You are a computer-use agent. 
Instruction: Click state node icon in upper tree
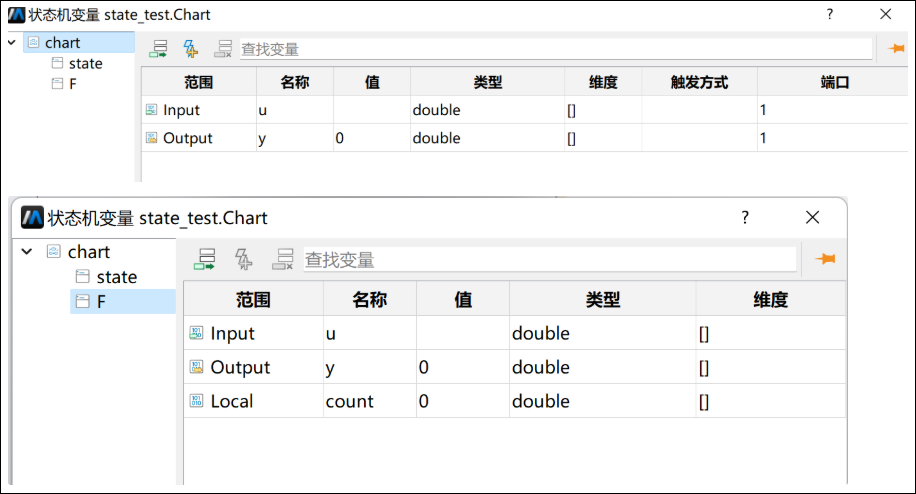[57, 62]
